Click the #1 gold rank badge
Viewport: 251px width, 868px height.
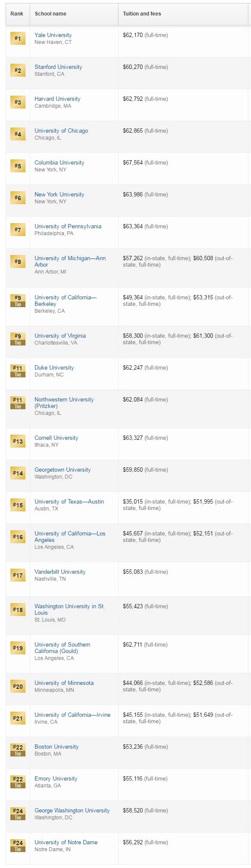pyautogui.click(x=18, y=38)
